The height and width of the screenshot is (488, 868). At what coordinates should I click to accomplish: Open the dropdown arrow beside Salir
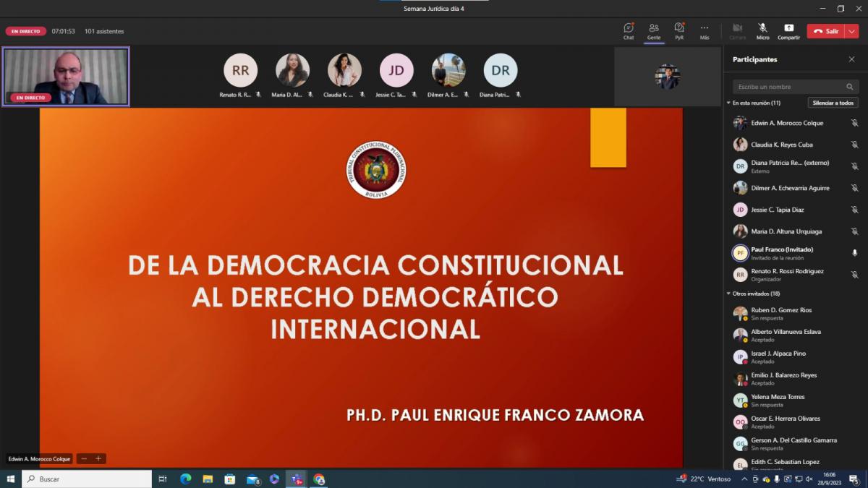851,31
